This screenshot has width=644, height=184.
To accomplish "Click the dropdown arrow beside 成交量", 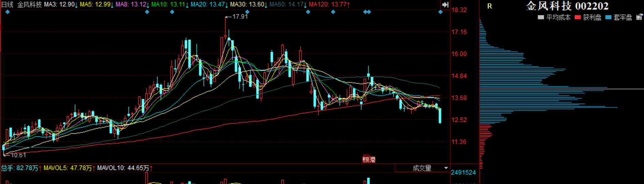I will [446, 168].
